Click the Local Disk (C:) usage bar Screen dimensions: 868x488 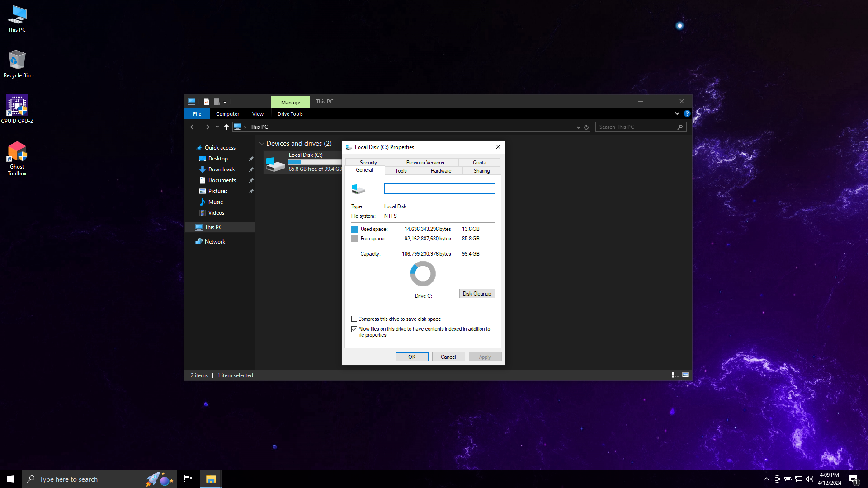tap(315, 162)
